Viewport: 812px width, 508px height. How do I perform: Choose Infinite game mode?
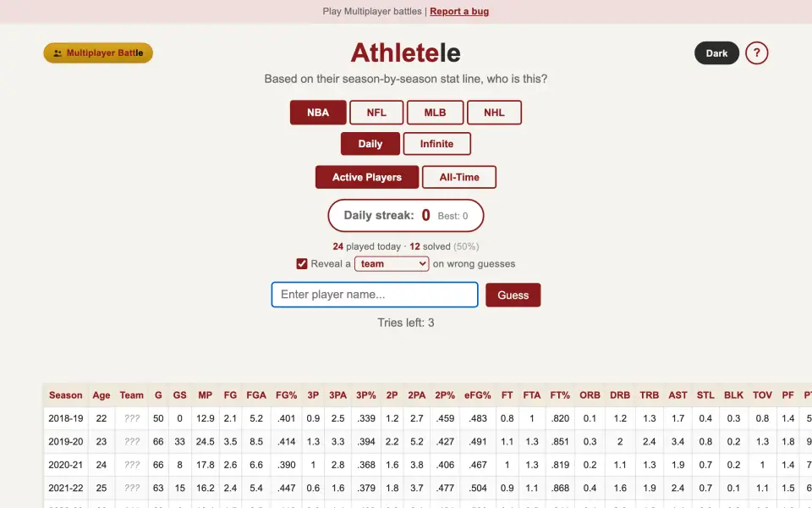click(x=437, y=144)
